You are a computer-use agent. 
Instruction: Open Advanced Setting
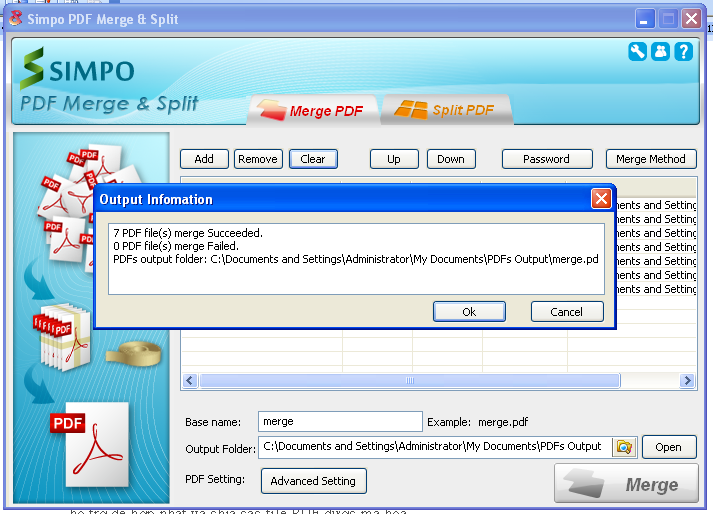pos(314,481)
